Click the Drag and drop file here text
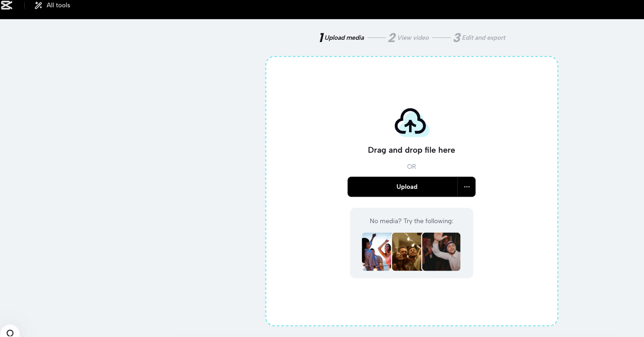 tap(411, 150)
